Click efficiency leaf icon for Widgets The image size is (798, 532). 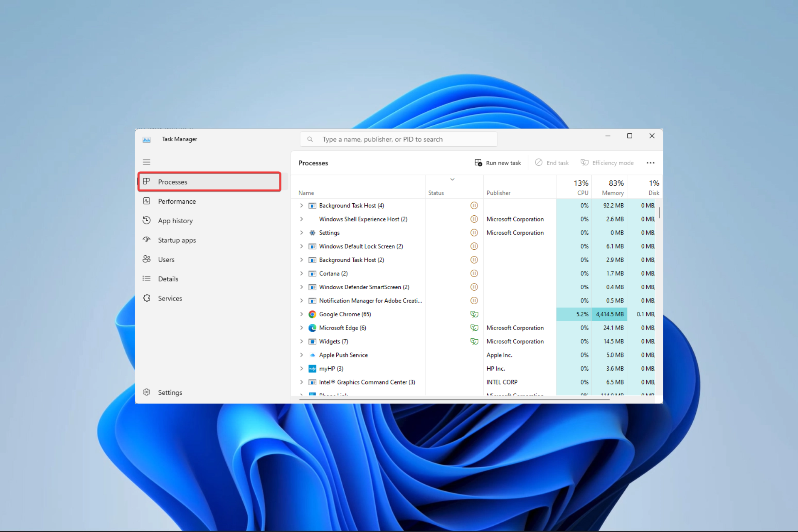(x=474, y=341)
